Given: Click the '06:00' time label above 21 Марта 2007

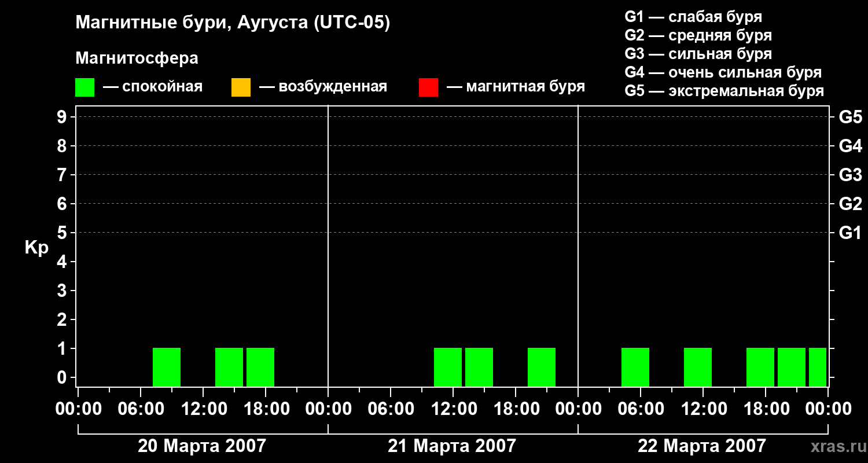Looking at the screenshot, I should tap(391, 409).
